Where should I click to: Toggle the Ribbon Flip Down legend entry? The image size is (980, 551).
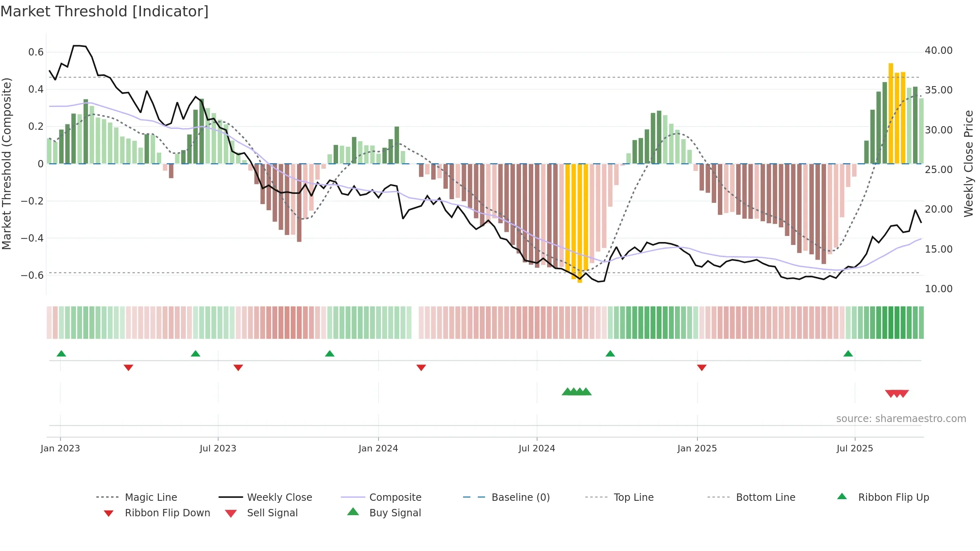click(157, 513)
